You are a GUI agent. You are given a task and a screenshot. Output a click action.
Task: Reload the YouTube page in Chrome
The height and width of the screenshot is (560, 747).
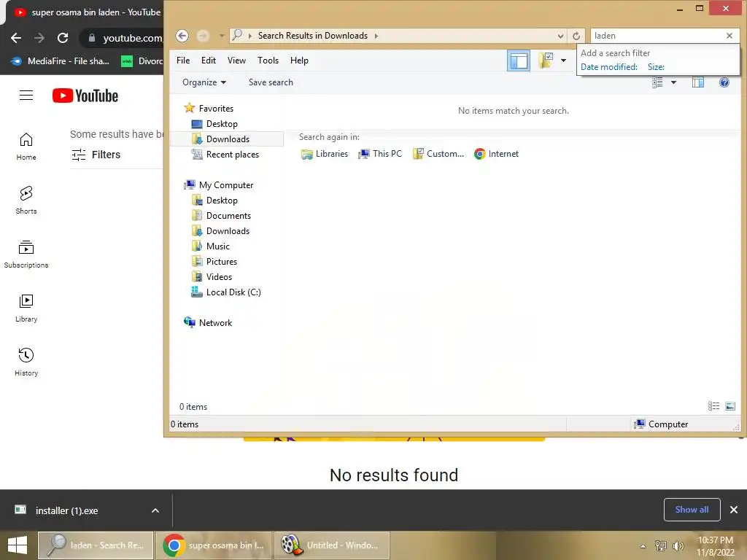point(63,38)
